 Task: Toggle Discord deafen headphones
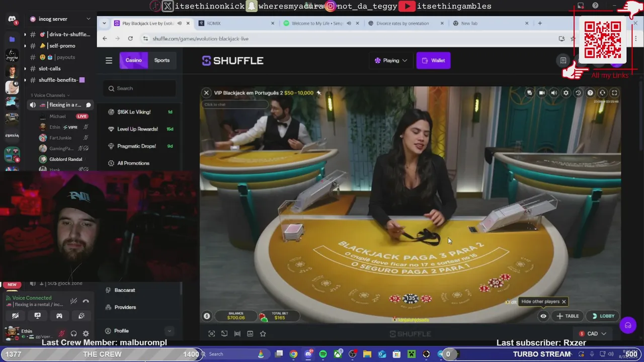73,333
